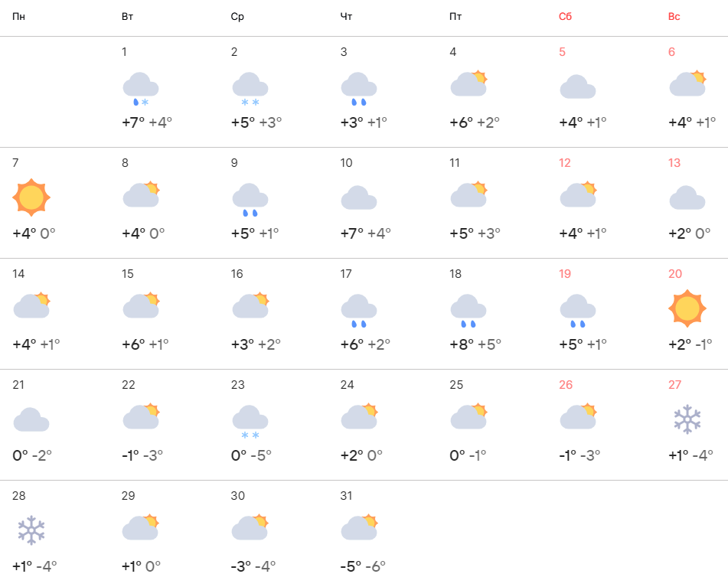Screen dimensions: 728x587
Task: Click the rain cloud icon on day 3
Action: [x=359, y=88]
